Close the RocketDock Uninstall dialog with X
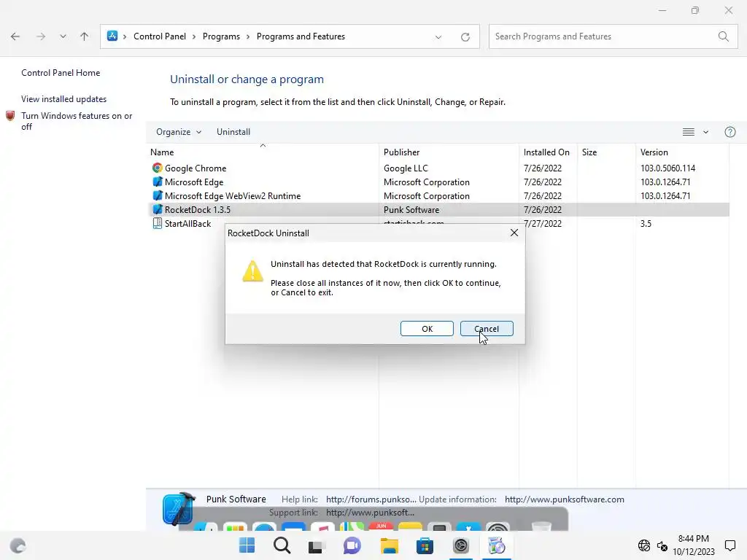The image size is (747, 560). click(514, 233)
